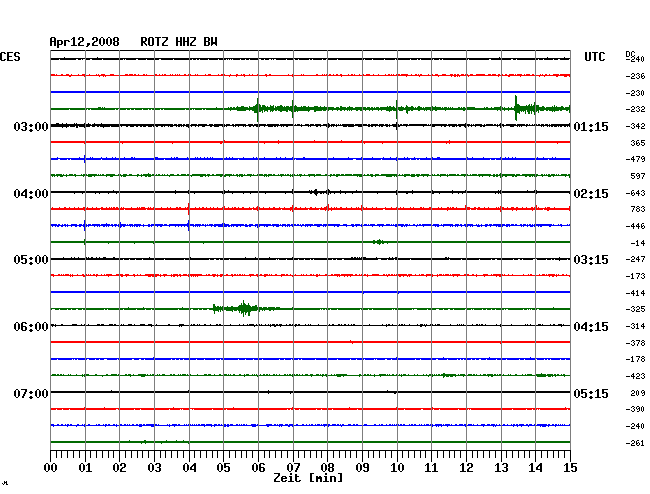Click the DC offset value -446

[635, 226]
